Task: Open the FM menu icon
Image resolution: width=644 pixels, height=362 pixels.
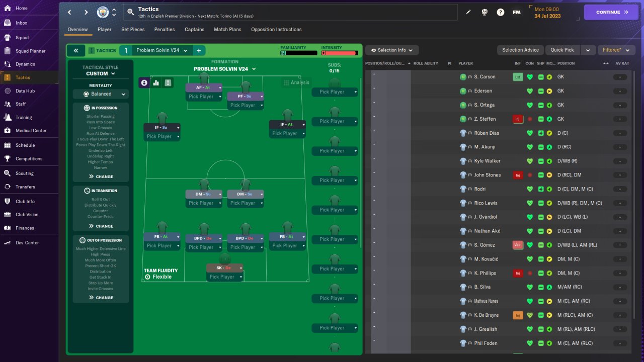Action: click(517, 12)
